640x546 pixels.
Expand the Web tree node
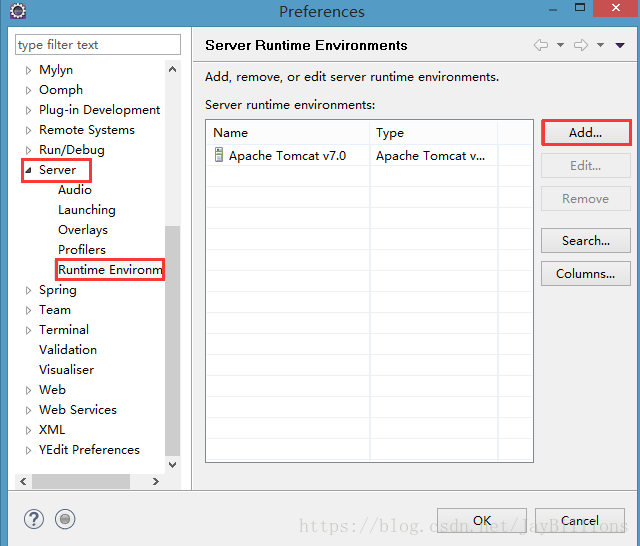(28, 390)
